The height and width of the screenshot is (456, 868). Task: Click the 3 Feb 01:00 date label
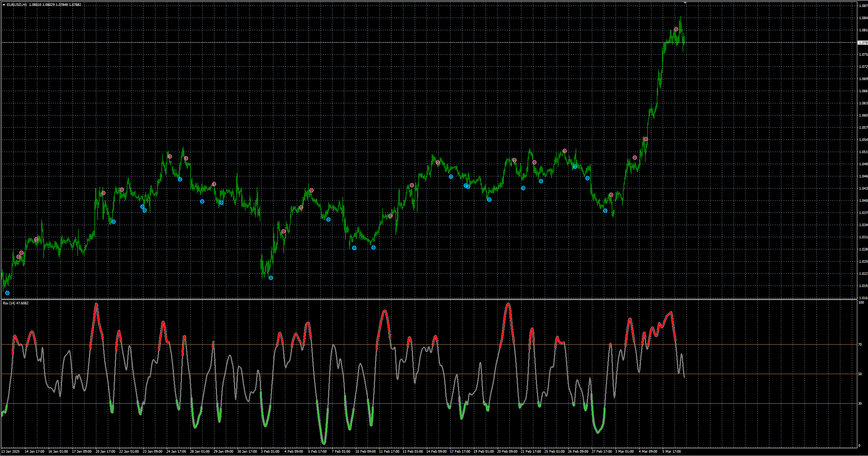pos(270,452)
